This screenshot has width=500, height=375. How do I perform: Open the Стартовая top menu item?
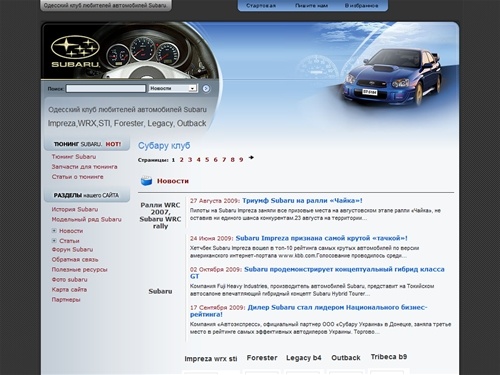pyautogui.click(x=261, y=6)
